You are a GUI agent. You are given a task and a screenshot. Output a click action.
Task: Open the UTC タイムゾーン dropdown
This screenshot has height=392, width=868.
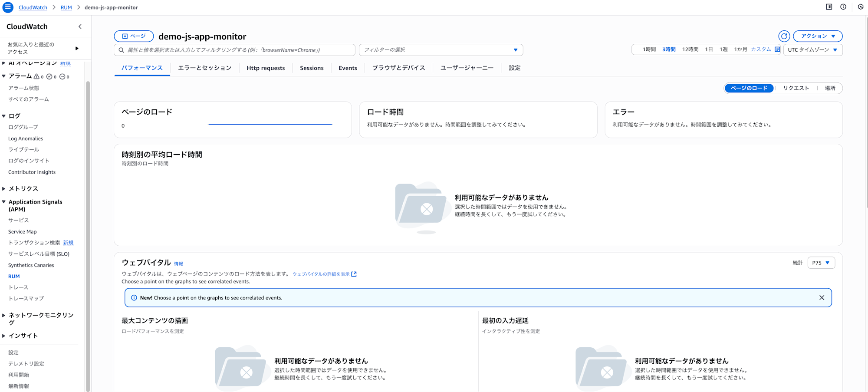[x=813, y=50]
